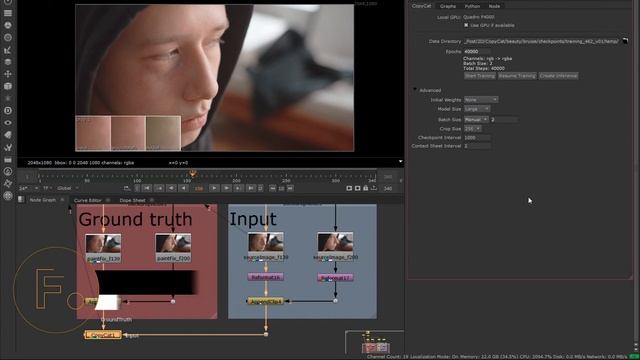The height and width of the screenshot is (360, 640).
Task: Go to next keyframe
Action: pos(238,188)
